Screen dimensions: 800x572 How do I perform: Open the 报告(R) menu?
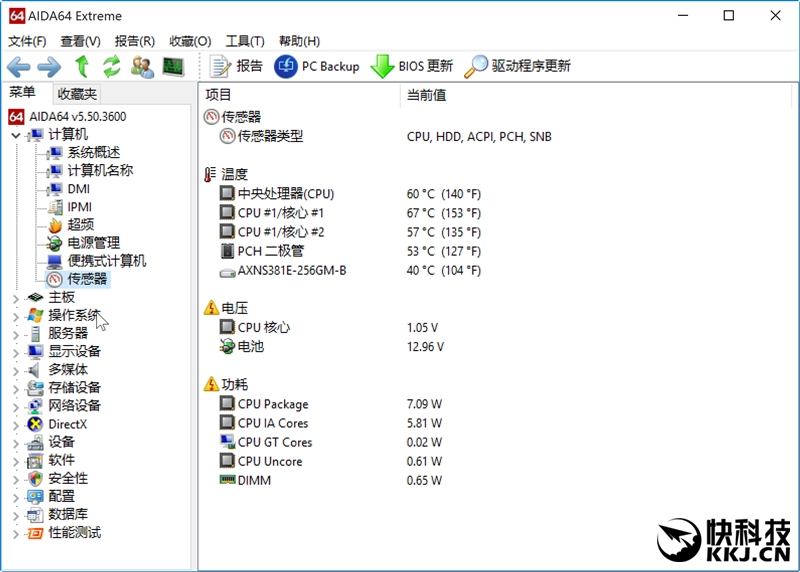pyautogui.click(x=135, y=41)
